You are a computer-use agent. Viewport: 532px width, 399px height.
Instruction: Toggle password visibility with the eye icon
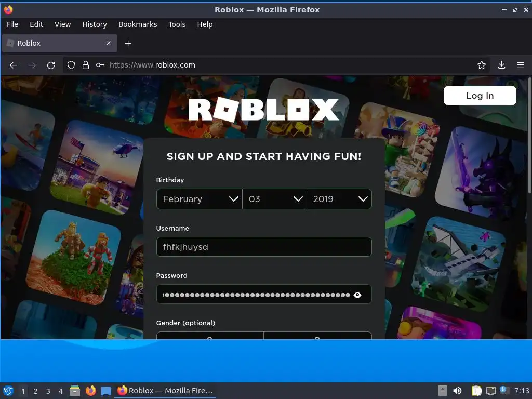point(357,295)
